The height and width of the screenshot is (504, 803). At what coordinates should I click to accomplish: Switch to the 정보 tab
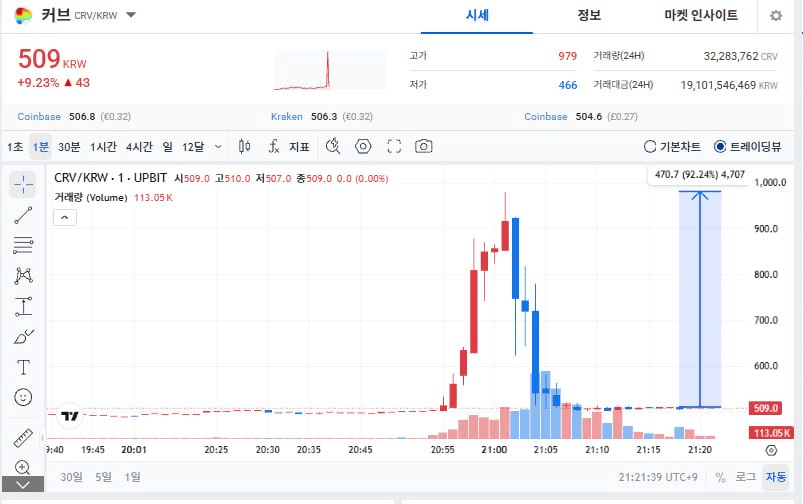(x=589, y=15)
